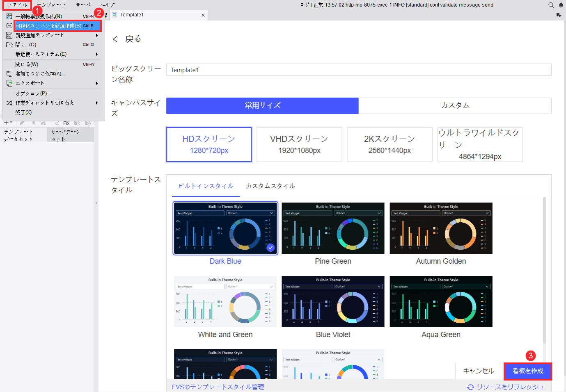The height and width of the screenshot is (392, 566).
Task: Select the Dark Blue theme thumbnail
Action: [x=225, y=228]
